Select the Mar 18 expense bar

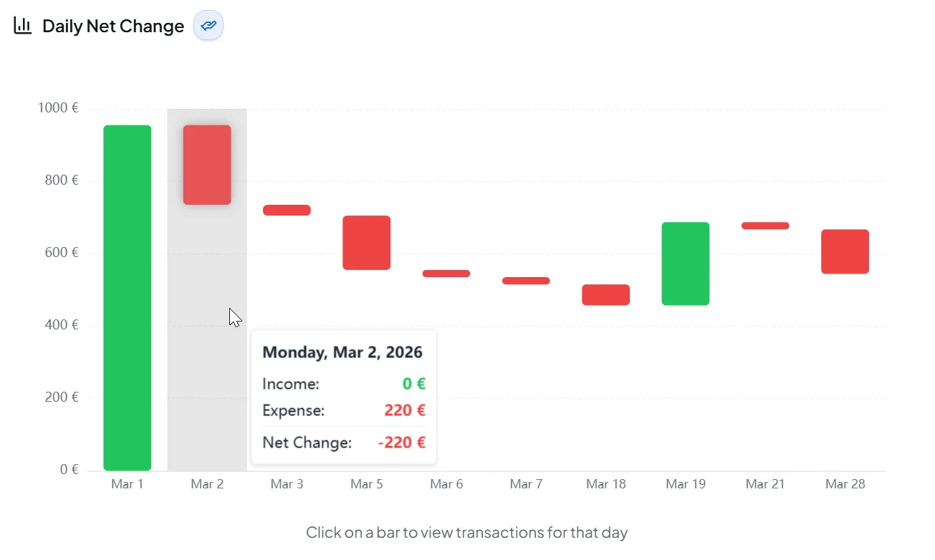click(605, 294)
